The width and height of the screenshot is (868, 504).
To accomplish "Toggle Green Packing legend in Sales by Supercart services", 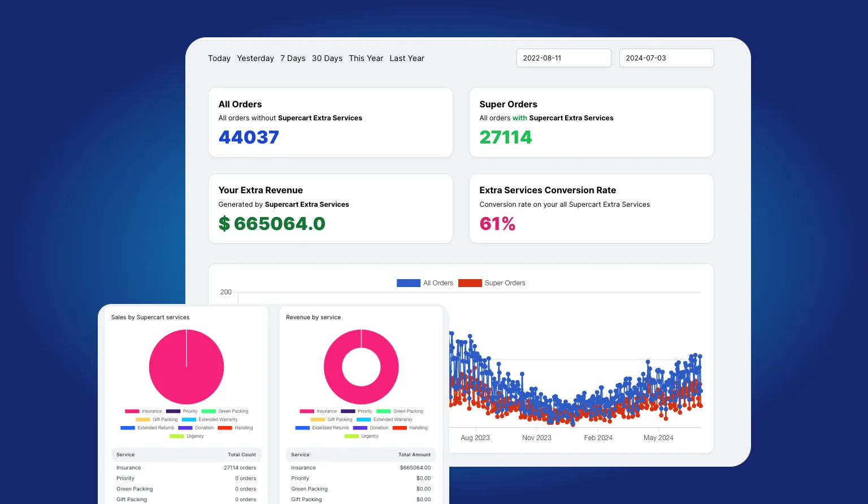I will coord(225,411).
